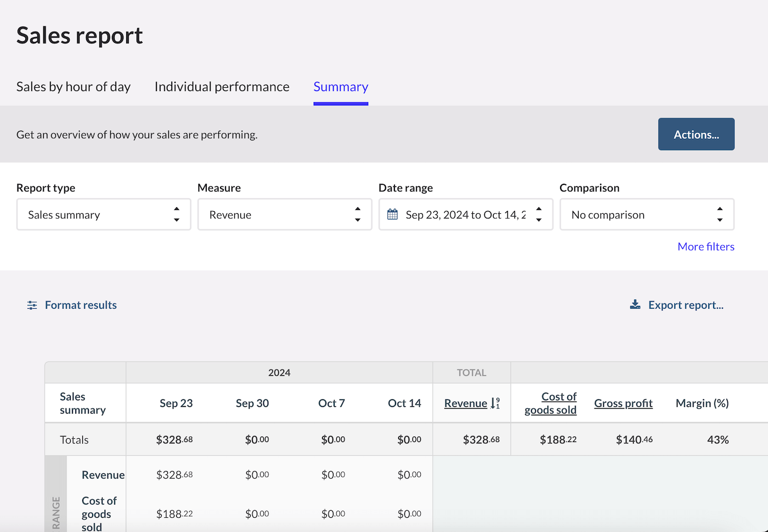
Task: Click the Export report... link
Action: point(685,305)
